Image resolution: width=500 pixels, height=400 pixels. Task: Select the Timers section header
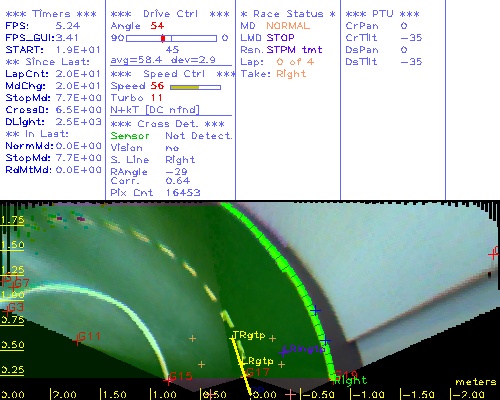click(51, 14)
